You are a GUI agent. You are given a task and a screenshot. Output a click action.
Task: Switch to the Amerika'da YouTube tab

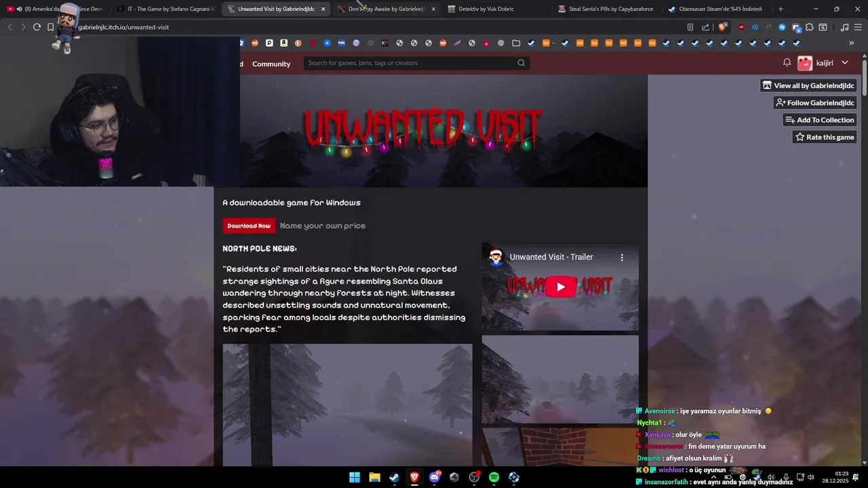56,9
